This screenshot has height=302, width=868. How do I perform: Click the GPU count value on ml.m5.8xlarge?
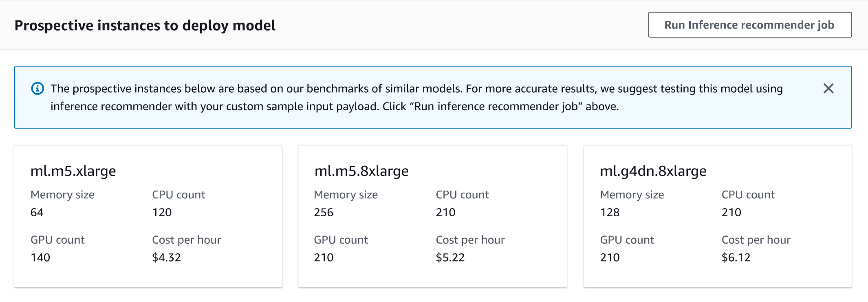point(323,257)
